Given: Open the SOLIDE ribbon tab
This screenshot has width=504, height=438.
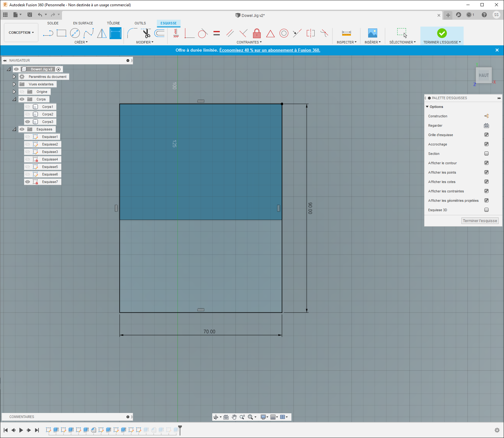Looking at the screenshot, I should click(x=53, y=23).
